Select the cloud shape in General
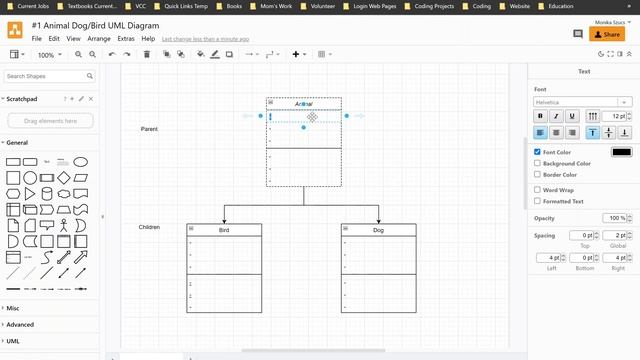640x360 pixels. click(x=64, y=194)
